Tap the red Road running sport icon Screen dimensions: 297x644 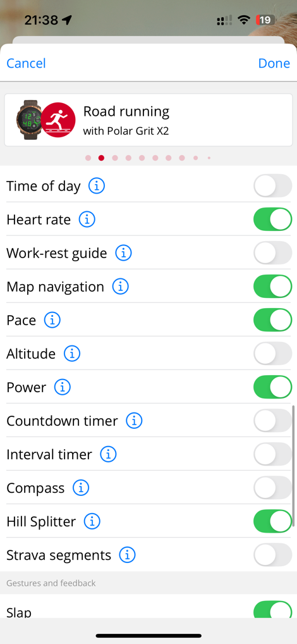[x=58, y=120]
